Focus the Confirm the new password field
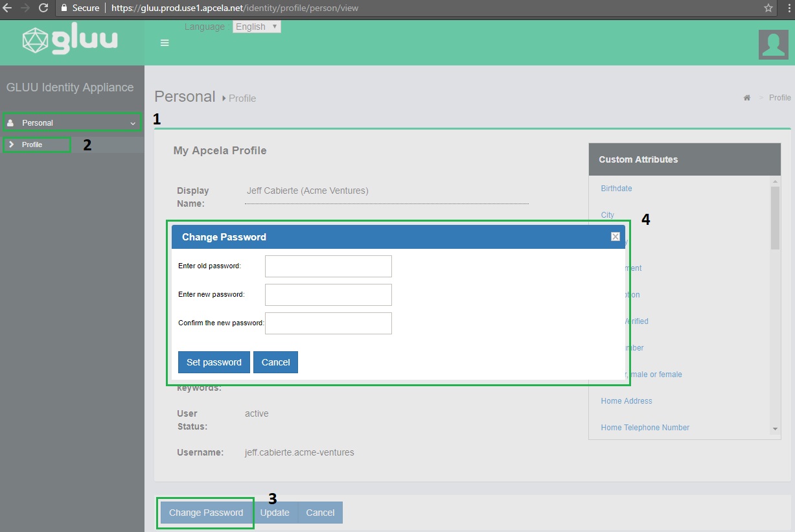This screenshot has width=795, height=532. 328,323
